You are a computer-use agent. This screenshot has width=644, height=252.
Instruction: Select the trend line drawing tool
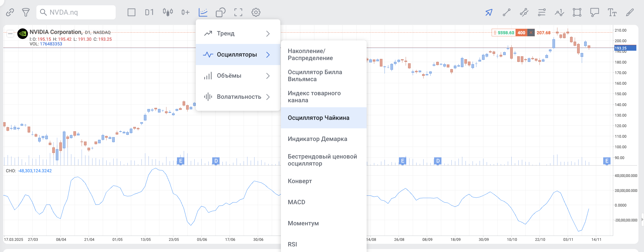pyautogui.click(x=507, y=12)
